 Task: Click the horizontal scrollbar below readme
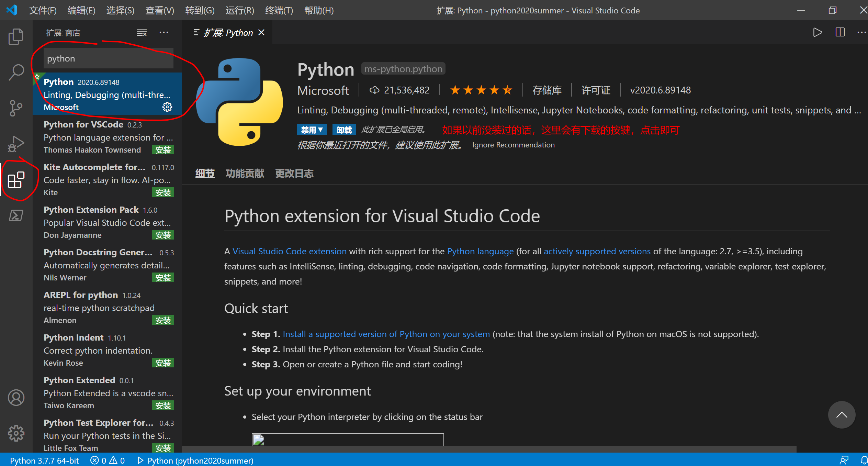tap(488, 449)
